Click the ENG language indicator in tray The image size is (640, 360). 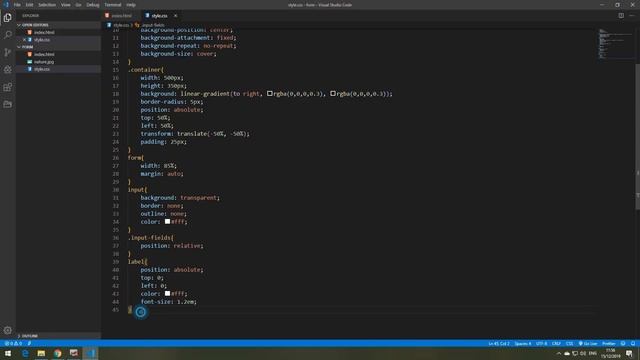593,353
